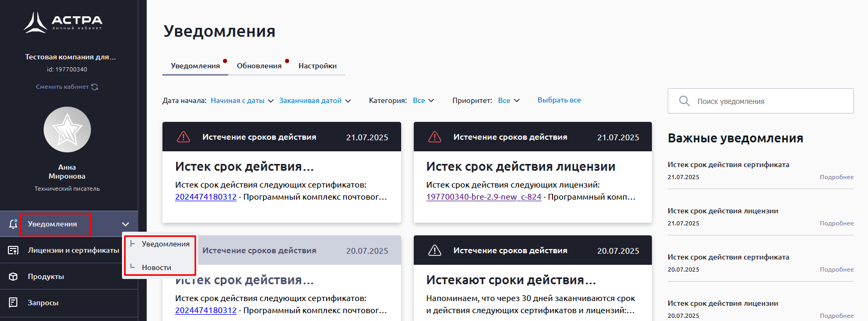The image size is (868, 321).
Task: Open the Начиная с даты dropdown
Action: coord(242,101)
